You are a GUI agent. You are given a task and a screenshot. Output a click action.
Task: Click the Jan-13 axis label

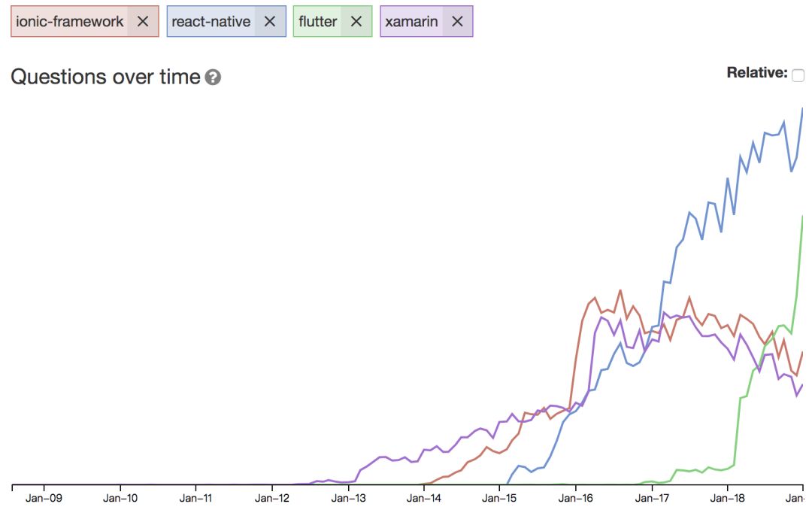pyautogui.click(x=348, y=498)
